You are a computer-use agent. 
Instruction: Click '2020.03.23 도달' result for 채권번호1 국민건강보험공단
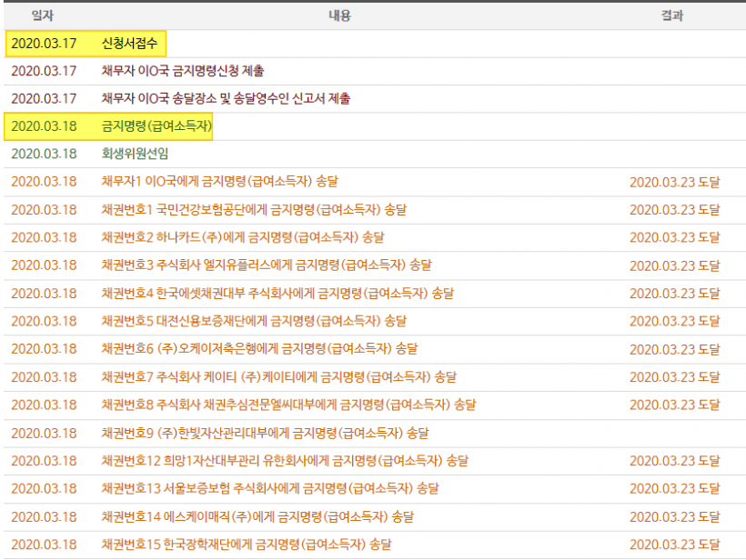point(675,210)
